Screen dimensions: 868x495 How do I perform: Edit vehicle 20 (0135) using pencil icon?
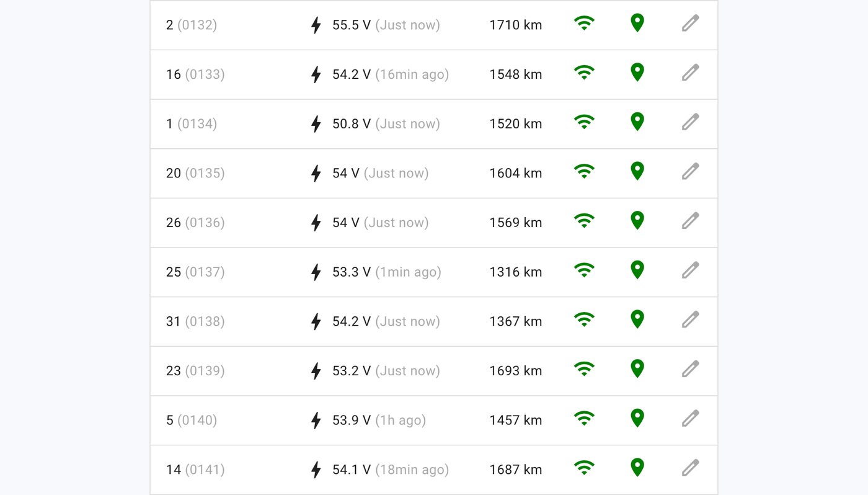pos(690,172)
